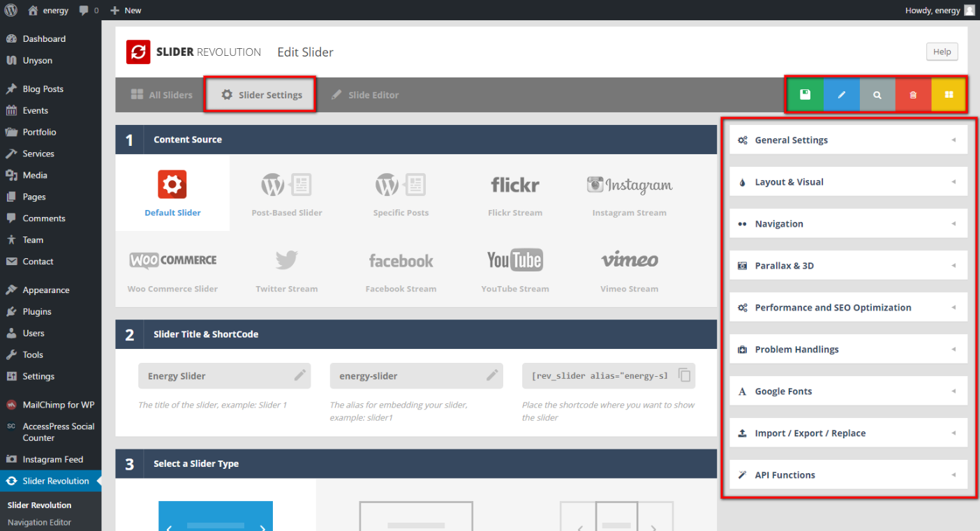Image resolution: width=980 pixels, height=531 pixels.
Task: Click the green save slider icon
Action: (805, 95)
